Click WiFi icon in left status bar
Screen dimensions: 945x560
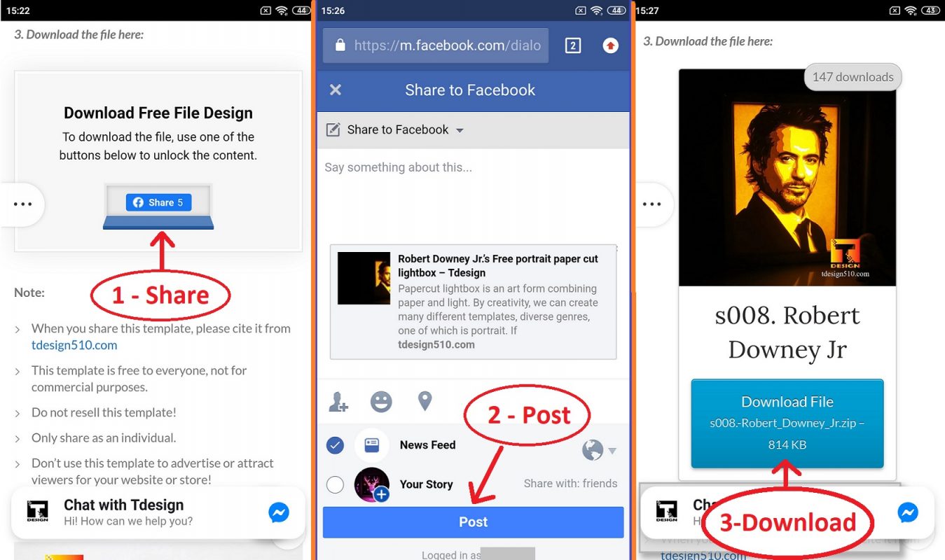pos(282,10)
